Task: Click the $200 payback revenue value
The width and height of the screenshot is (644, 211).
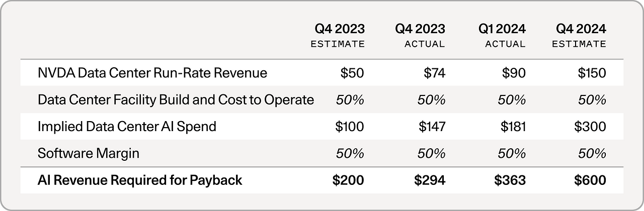Action: 348,180
